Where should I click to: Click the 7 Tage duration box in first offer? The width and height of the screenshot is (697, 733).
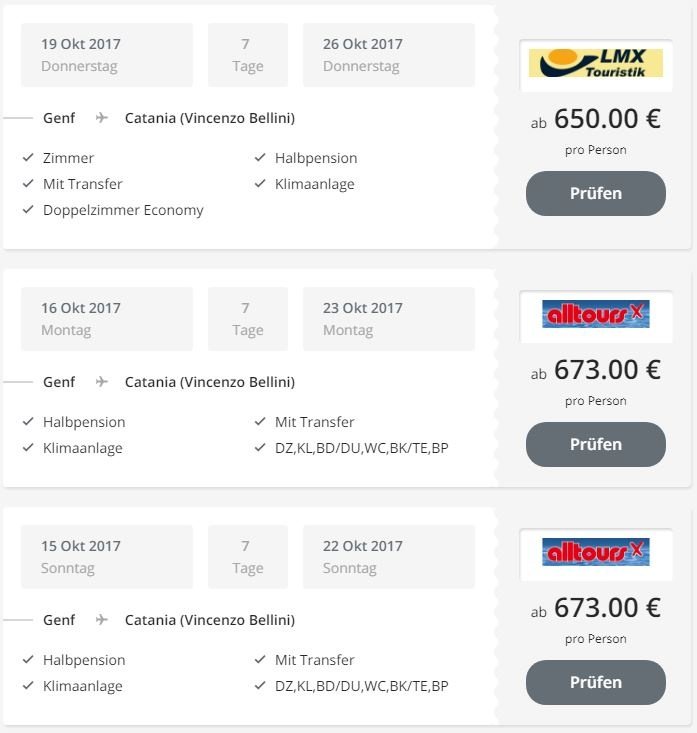pos(248,55)
